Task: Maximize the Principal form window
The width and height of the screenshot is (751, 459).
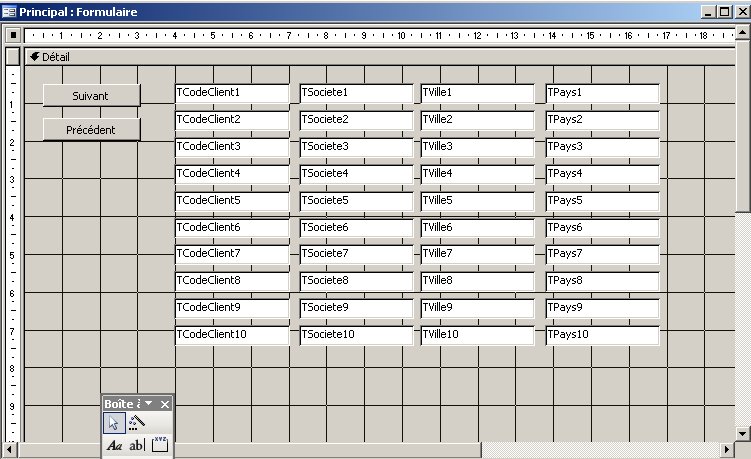Action: point(722,12)
